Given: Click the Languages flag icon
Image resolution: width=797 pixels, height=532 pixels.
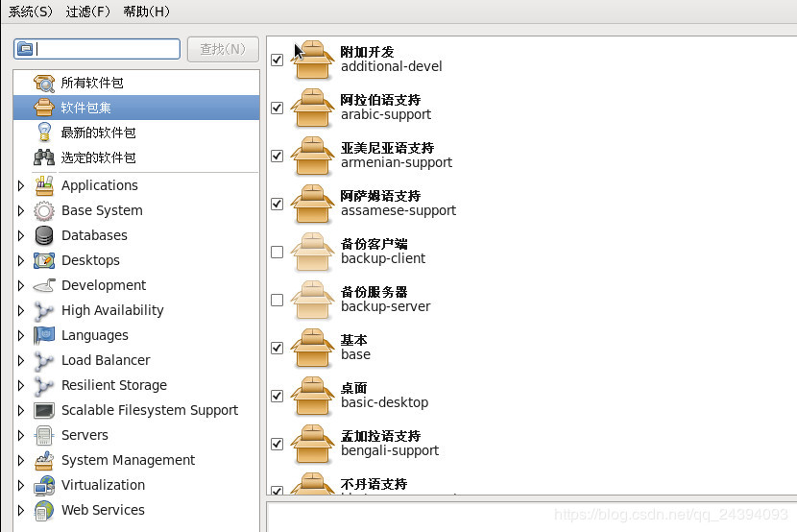Looking at the screenshot, I should click(44, 335).
